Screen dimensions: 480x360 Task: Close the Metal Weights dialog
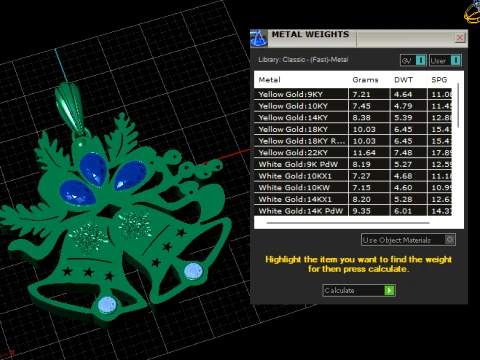pos(460,38)
